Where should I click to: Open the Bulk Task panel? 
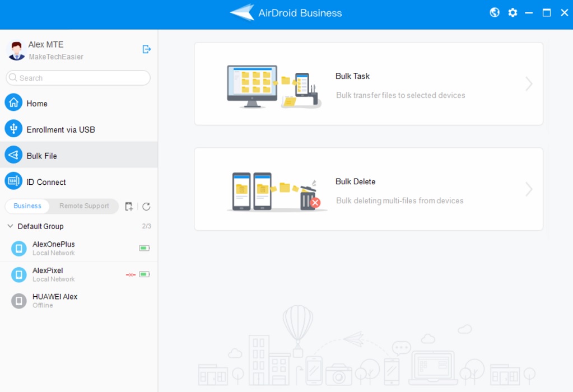click(368, 83)
